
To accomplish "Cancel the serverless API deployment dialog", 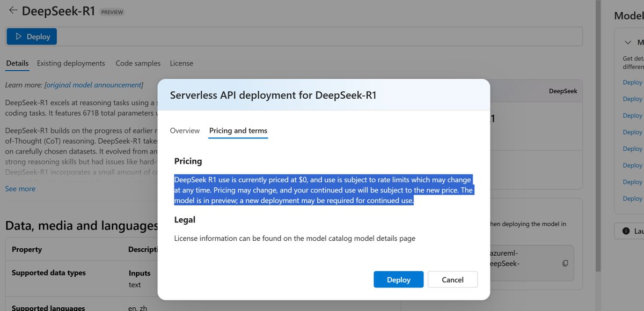I will pos(452,279).
